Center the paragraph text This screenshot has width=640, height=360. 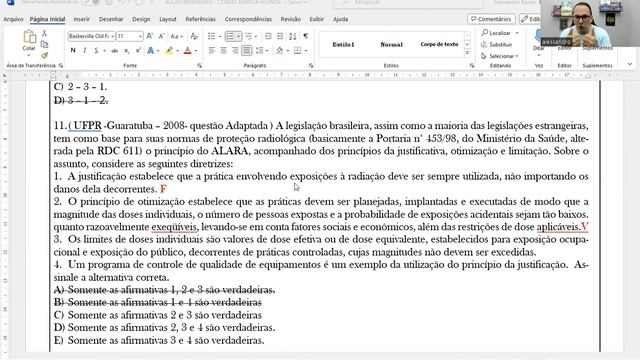[x=223, y=51]
